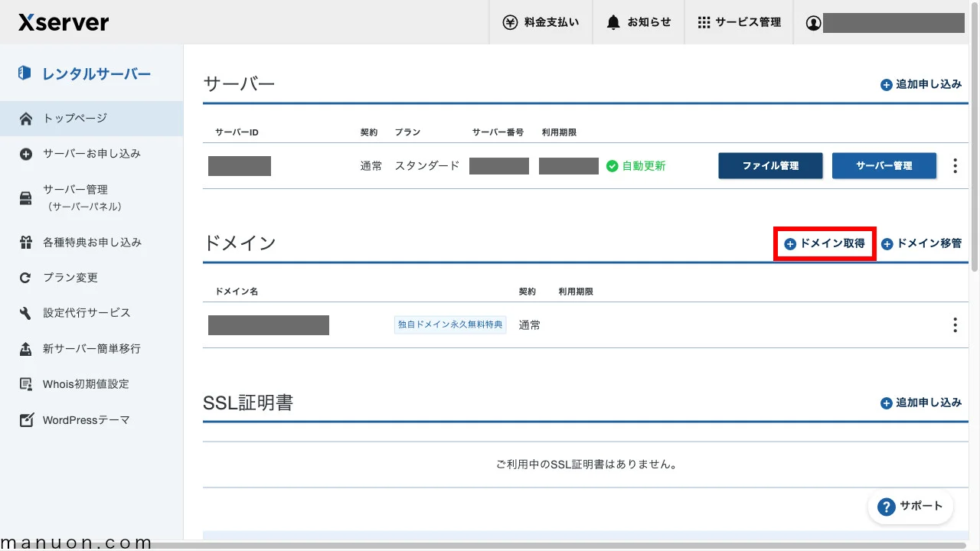Click the highlighted ドメイン取得 button
This screenshot has width=980, height=551.
pos(825,243)
